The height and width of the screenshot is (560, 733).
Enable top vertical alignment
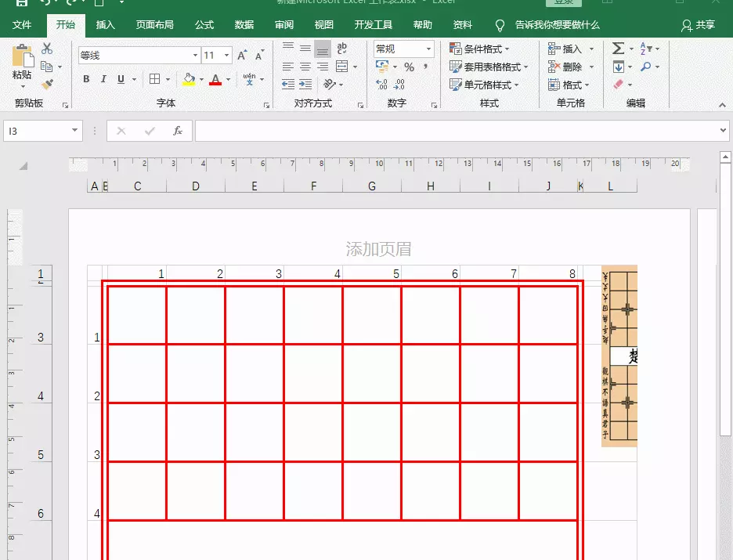(x=289, y=47)
